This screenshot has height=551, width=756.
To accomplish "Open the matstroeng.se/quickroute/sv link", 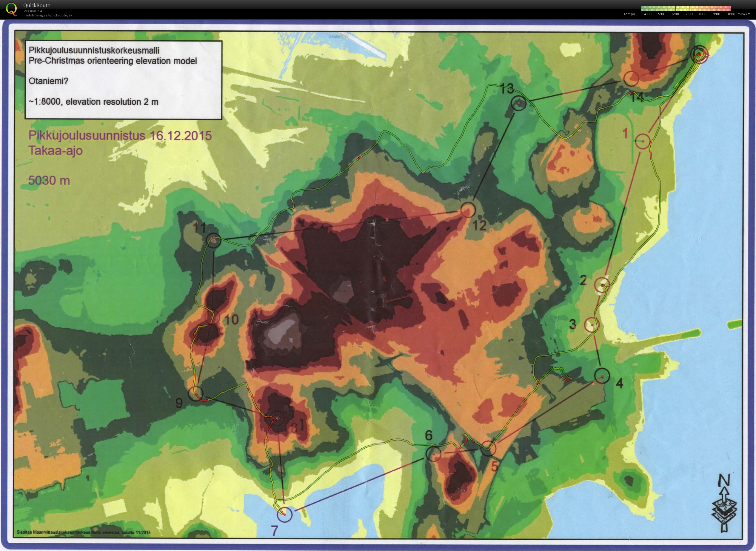I will 48,15.
